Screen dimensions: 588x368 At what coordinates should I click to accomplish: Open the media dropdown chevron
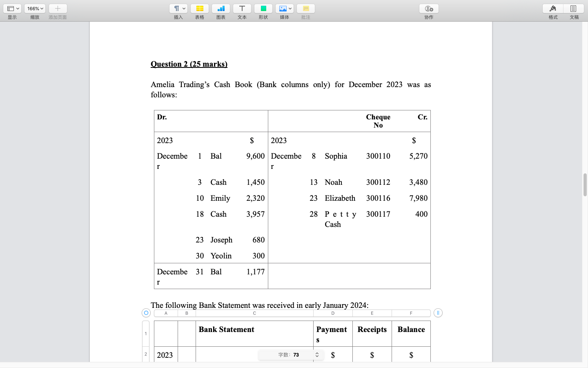tap(289, 8)
